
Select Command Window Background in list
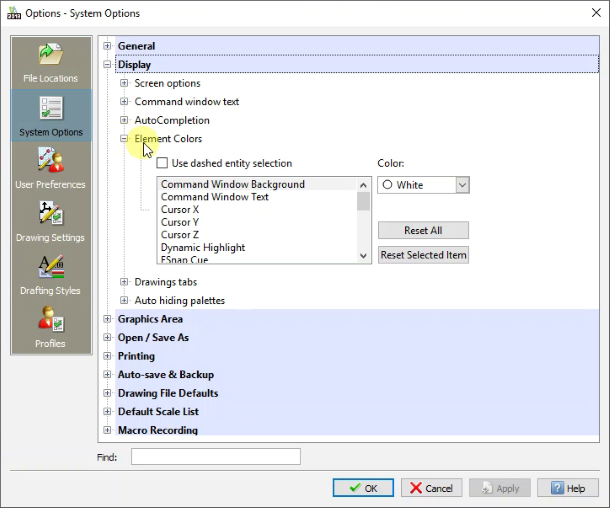[257, 184]
